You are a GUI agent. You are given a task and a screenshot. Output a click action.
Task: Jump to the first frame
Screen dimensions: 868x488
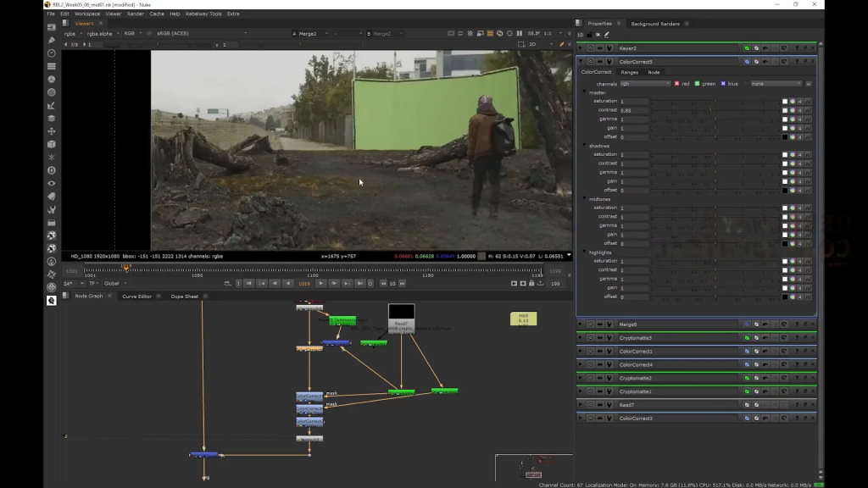(248, 283)
